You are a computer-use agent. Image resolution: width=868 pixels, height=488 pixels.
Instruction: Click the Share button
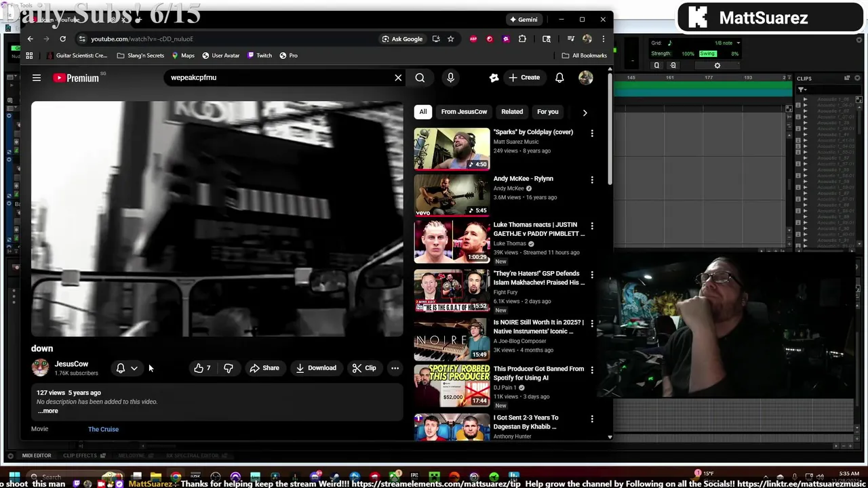pos(264,368)
